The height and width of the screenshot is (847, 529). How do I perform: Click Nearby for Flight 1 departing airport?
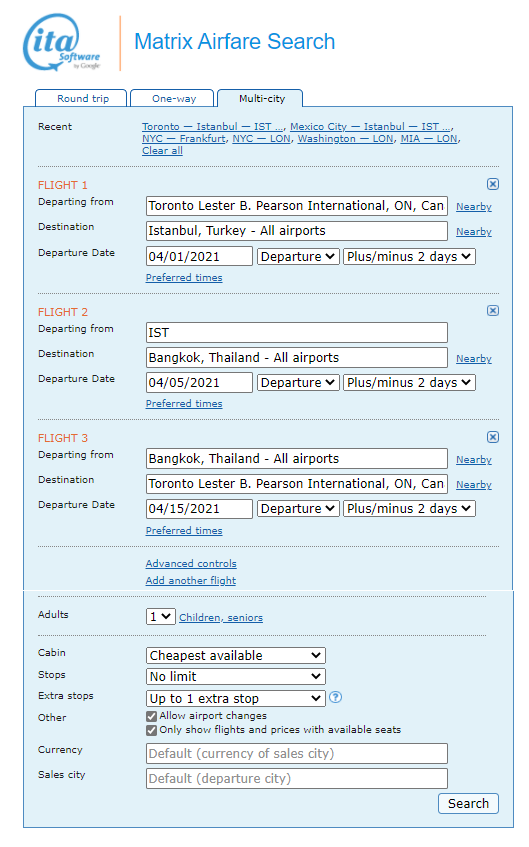(x=474, y=207)
